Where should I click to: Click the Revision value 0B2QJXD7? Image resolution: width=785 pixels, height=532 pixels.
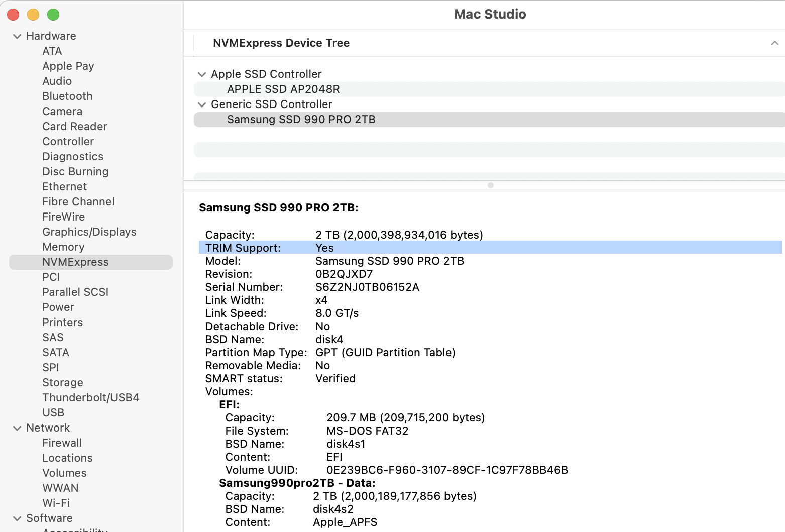(344, 274)
